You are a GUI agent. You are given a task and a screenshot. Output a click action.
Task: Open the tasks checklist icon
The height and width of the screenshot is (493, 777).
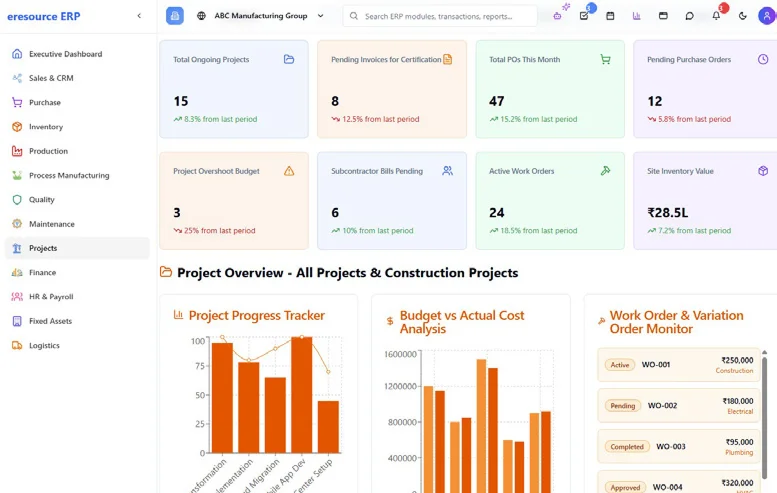(584, 16)
